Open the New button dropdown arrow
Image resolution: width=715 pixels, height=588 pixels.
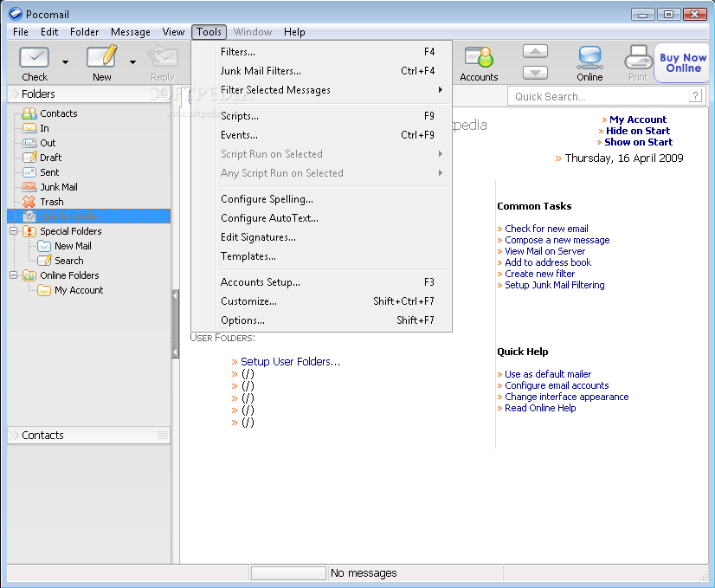click(x=132, y=62)
